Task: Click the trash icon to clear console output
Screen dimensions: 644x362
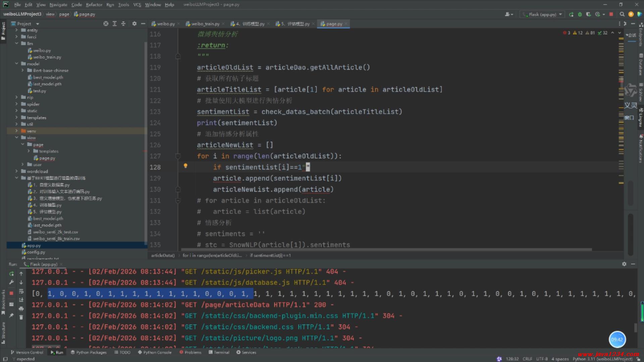Action: click(21, 317)
